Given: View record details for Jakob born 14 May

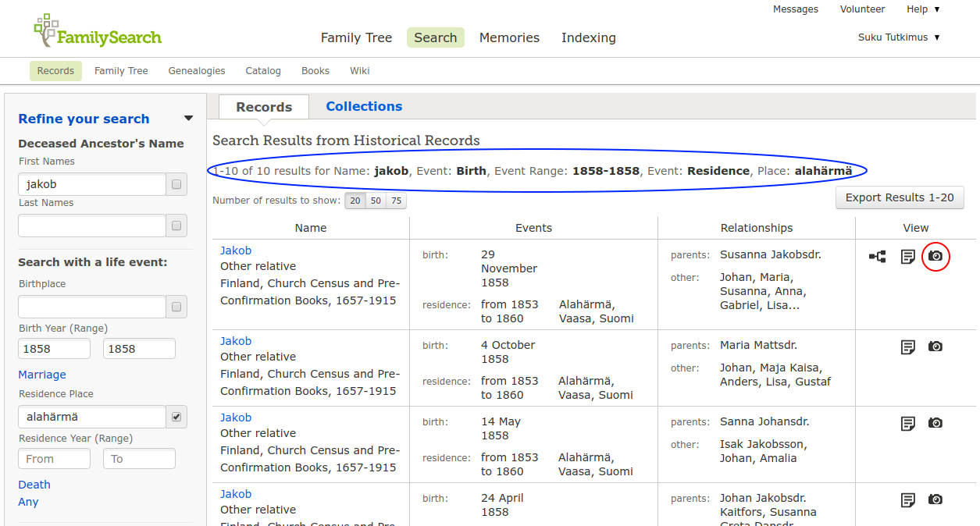Looking at the screenshot, I should pyautogui.click(x=907, y=423).
